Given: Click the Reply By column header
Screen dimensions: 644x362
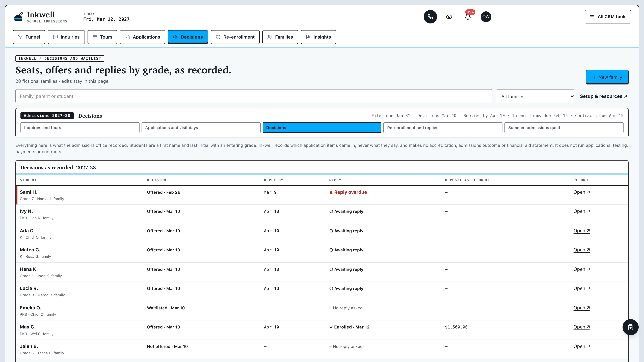Looking at the screenshot, I should 273,180.
